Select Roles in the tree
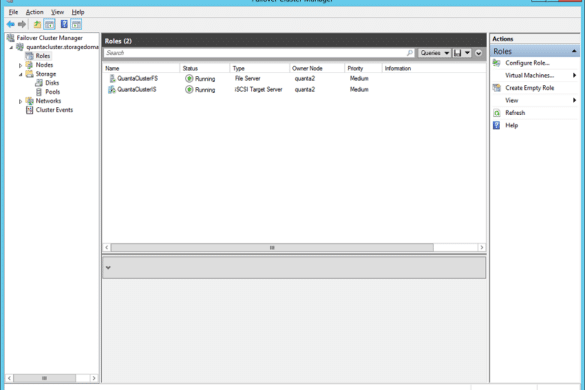 43,56
